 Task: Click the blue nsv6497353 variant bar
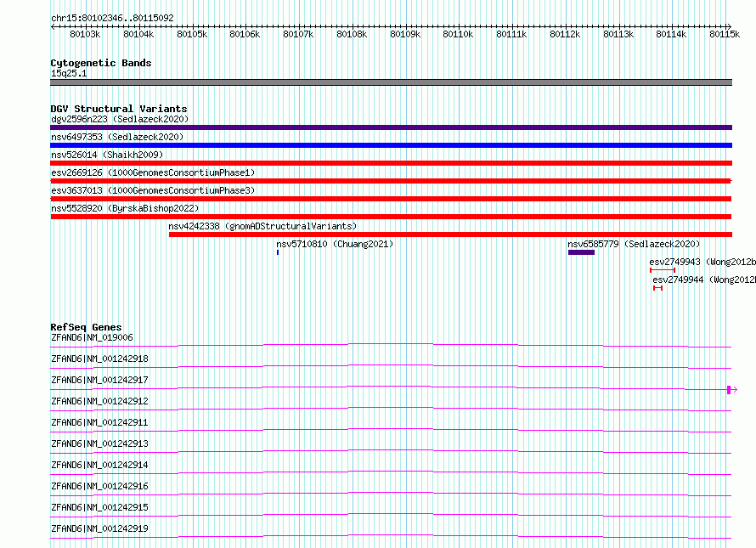point(391,145)
